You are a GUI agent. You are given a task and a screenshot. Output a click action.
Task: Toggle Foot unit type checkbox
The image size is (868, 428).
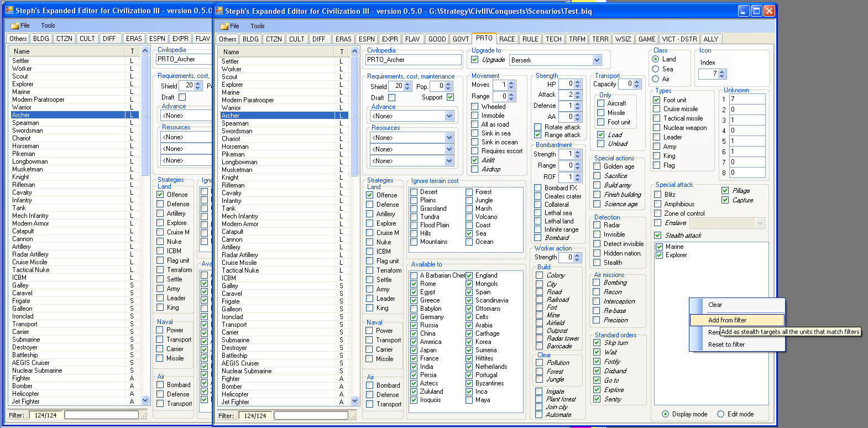pyautogui.click(x=657, y=100)
